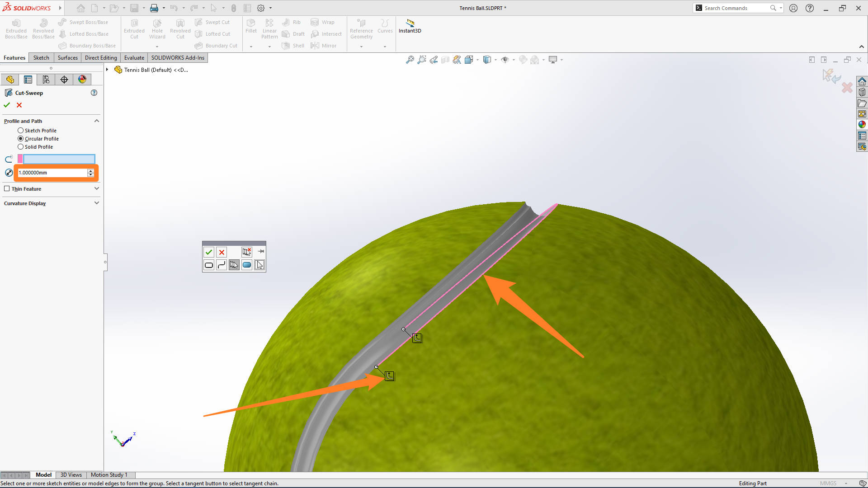Check the Thin Feature checkbox

point(8,188)
